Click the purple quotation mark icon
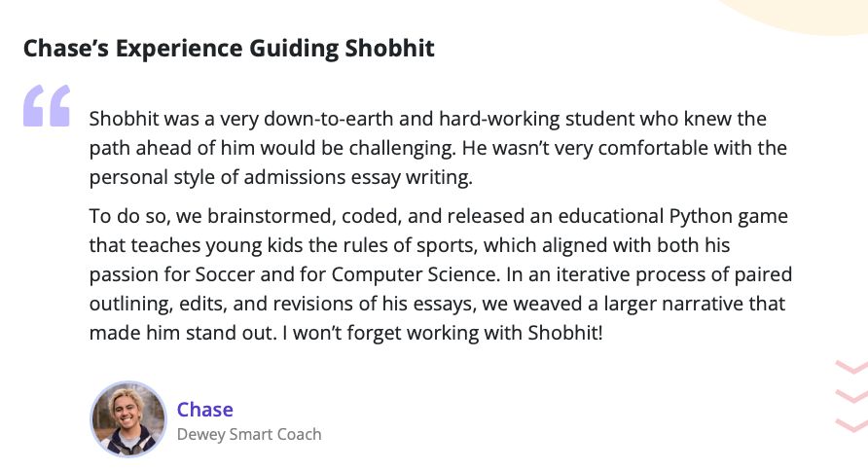 47,106
